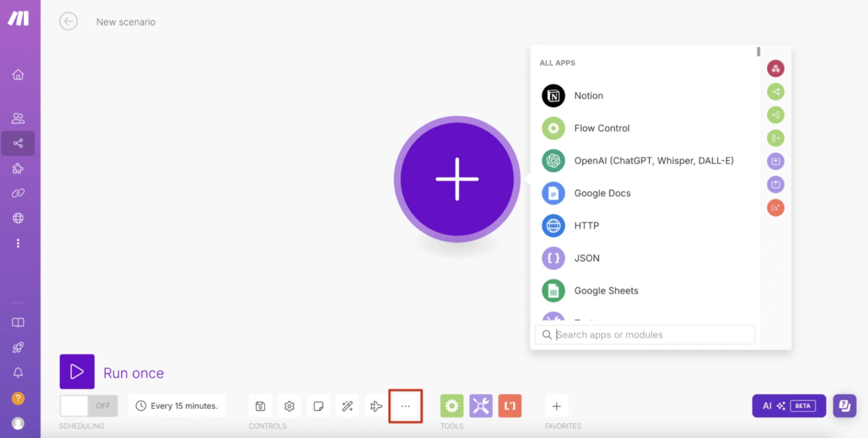The width and height of the screenshot is (868, 438).
Task: Click the large purple plus module
Action: [x=456, y=180]
